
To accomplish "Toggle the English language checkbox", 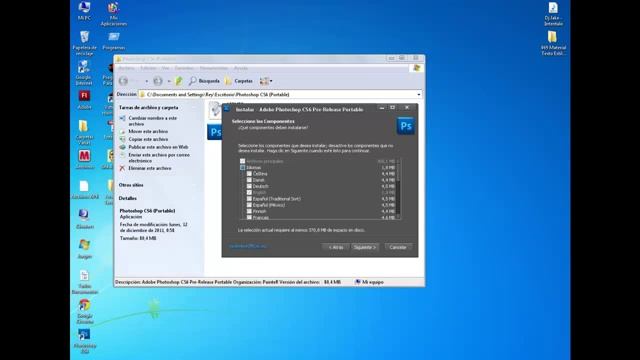I will pos(249,192).
